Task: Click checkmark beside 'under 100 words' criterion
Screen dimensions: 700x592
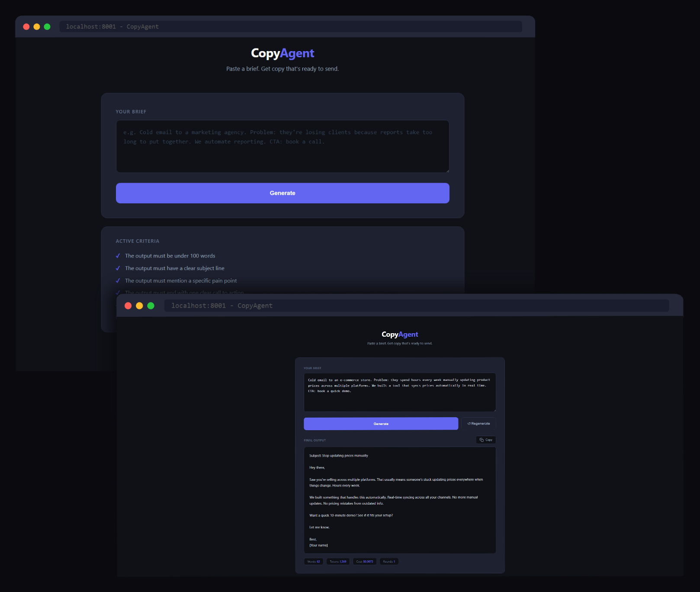Action: click(x=118, y=256)
